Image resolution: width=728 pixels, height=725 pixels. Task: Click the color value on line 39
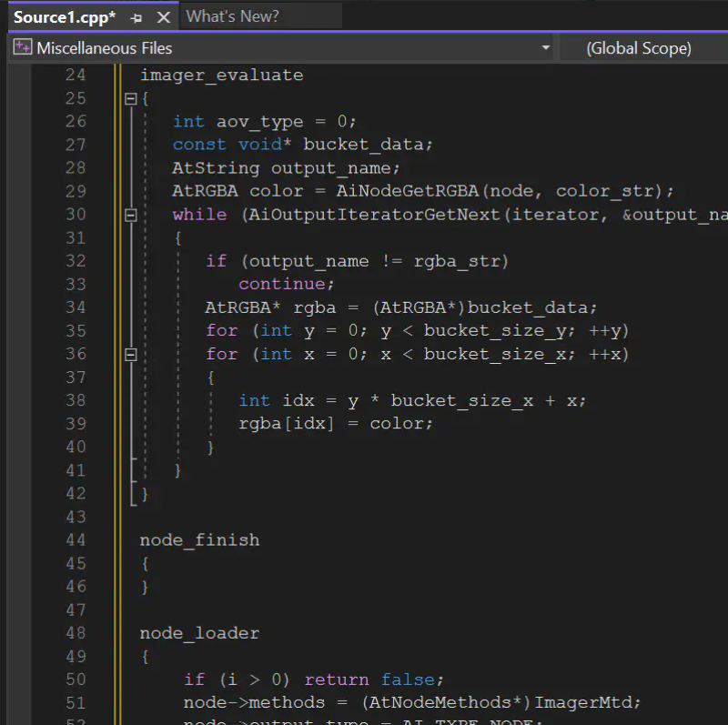pyautogui.click(x=397, y=424)
